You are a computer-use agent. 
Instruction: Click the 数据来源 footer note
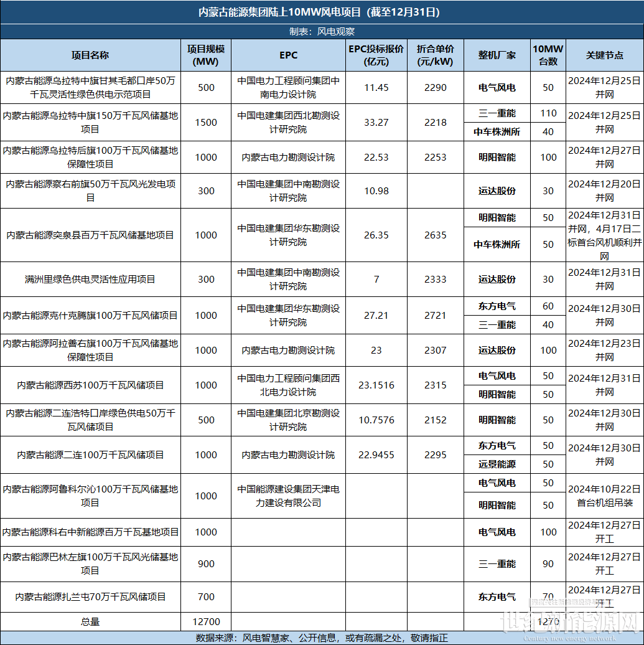coord(322,638)
